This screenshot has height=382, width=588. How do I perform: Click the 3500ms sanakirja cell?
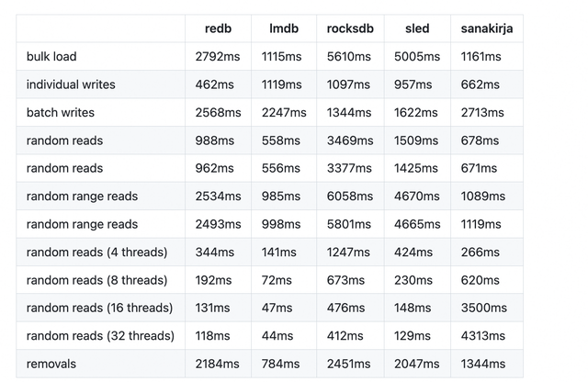click(484, 308)
